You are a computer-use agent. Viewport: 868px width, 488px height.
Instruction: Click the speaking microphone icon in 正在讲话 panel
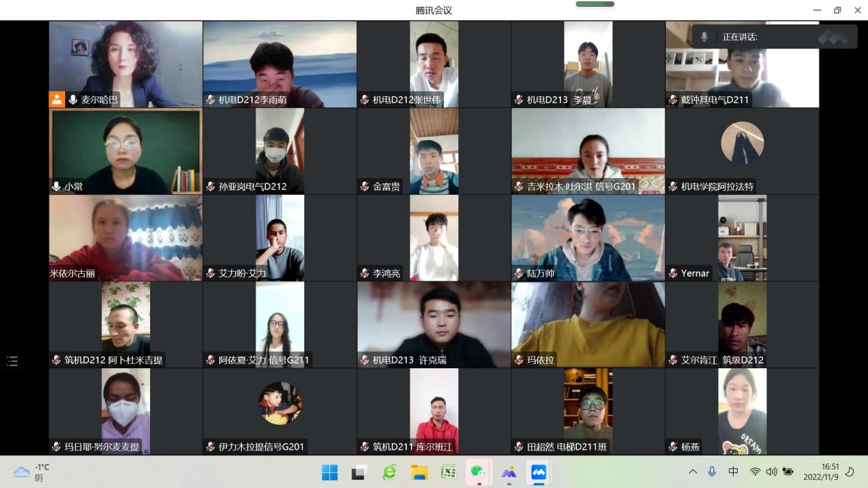click(704, 37)
